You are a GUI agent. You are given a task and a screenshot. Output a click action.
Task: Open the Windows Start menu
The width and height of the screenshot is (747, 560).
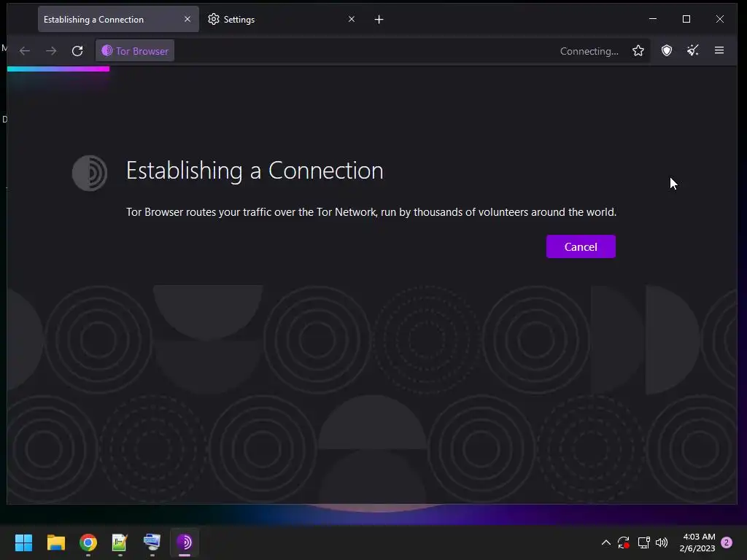point(23,542)
